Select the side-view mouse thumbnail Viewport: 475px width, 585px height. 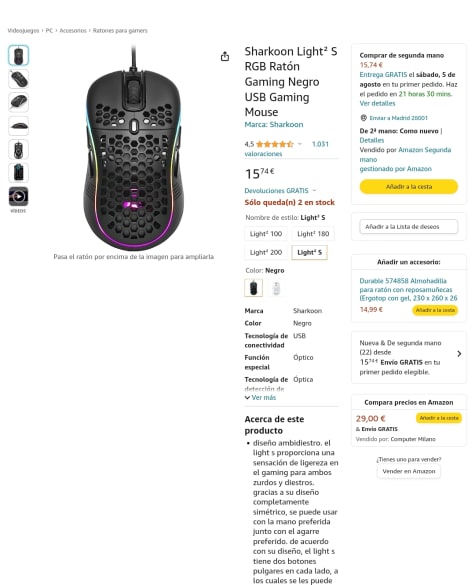[18, 126]
